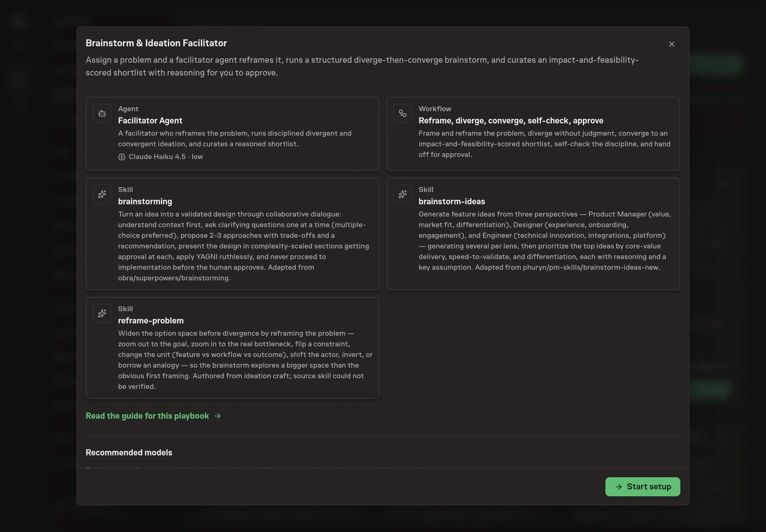Image resolution: width=766 pixels, height=532 pixels.
Task: Click the Facilitator Agent description text
Action: pyautogui.click(x=235, y=138)
